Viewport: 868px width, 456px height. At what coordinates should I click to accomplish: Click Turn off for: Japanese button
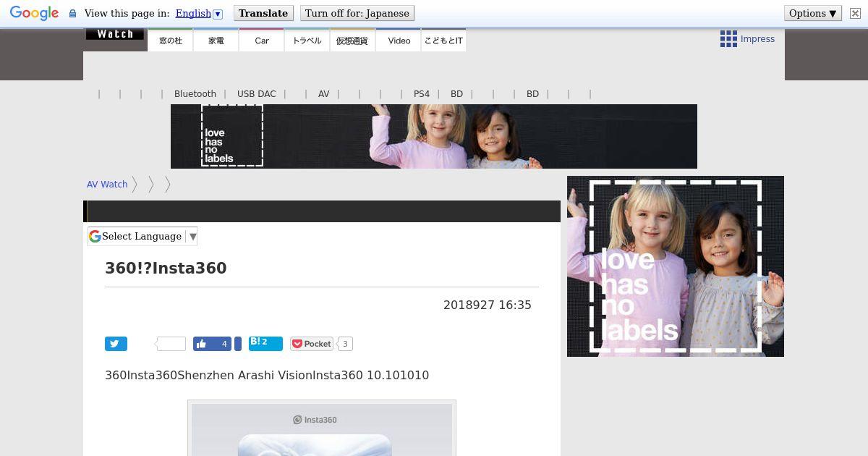pyautogui.click(x=357, y=13)
